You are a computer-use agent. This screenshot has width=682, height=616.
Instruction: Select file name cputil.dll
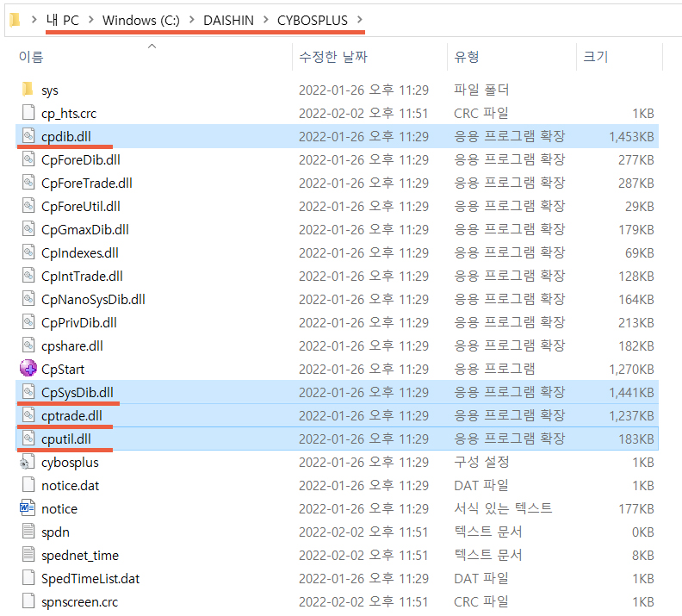tap(66, 439)
